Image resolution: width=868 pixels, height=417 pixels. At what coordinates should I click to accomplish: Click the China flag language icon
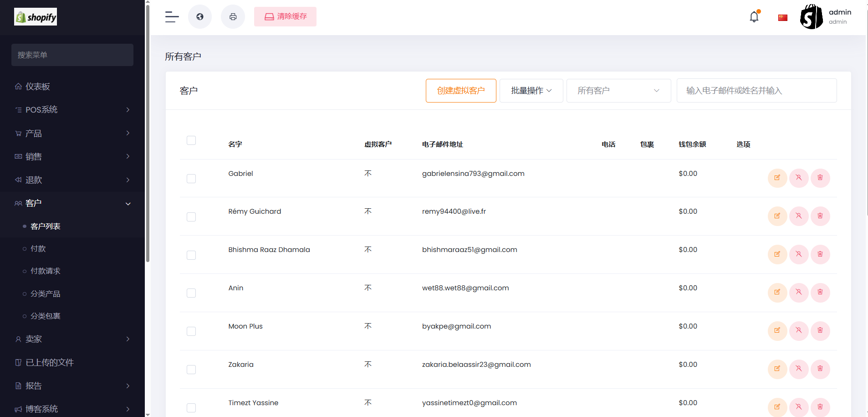pyautogui.click(x=783, y=18)
